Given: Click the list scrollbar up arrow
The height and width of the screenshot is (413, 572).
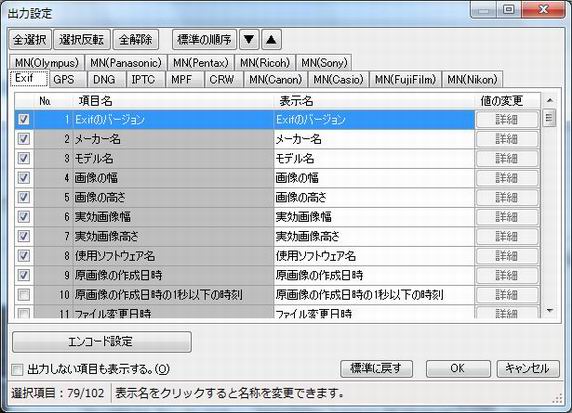Looking at the screenshot, I should pos(550,100).
